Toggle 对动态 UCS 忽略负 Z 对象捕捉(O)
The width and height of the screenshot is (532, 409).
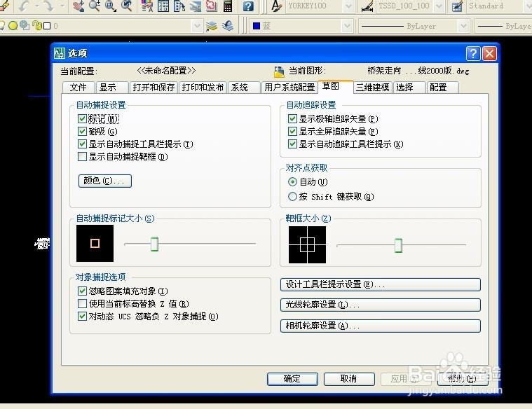coord(82,316)
